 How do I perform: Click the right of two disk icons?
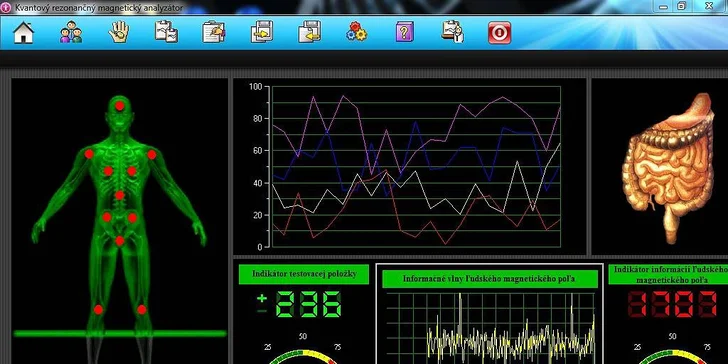tap(310, 32)
